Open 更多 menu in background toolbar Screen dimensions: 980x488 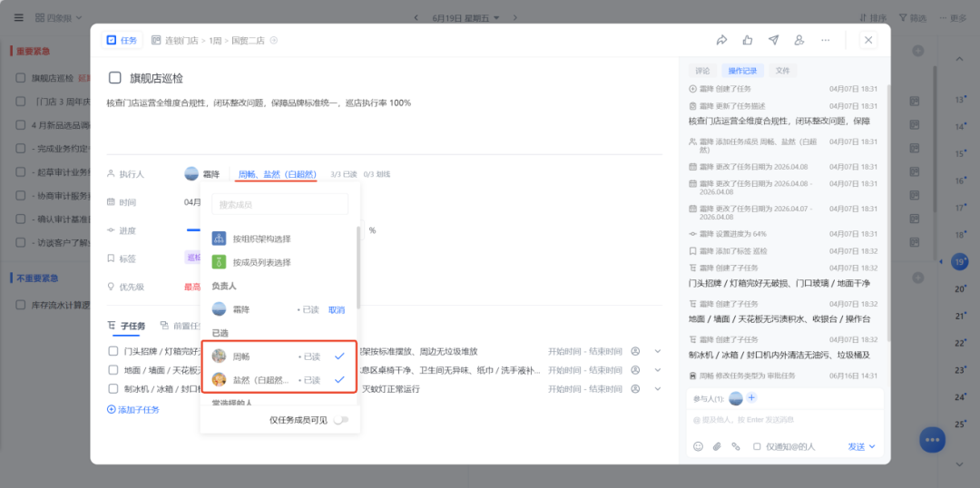pyautogui.click(x=953, y=17)
